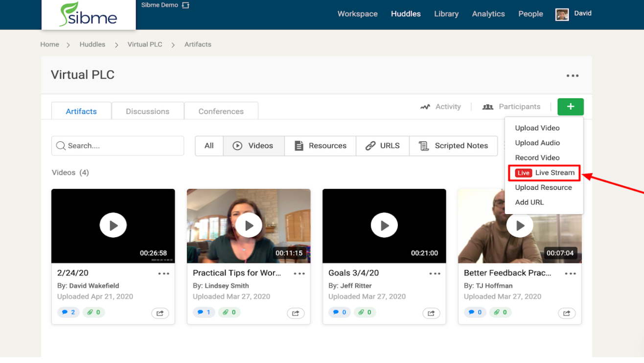Switch to the Artifacts tab

[x=81, y=111]
